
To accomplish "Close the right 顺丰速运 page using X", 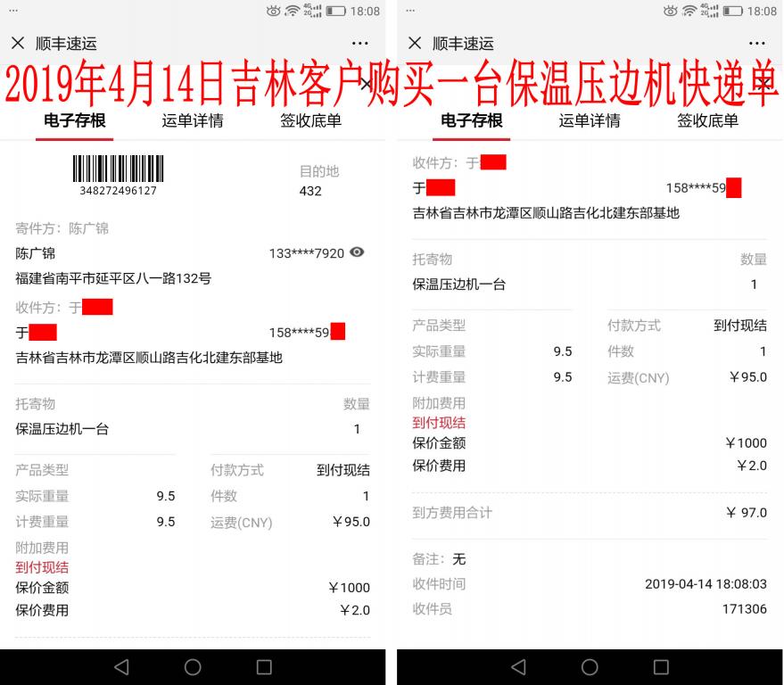I will pos(414,43).
